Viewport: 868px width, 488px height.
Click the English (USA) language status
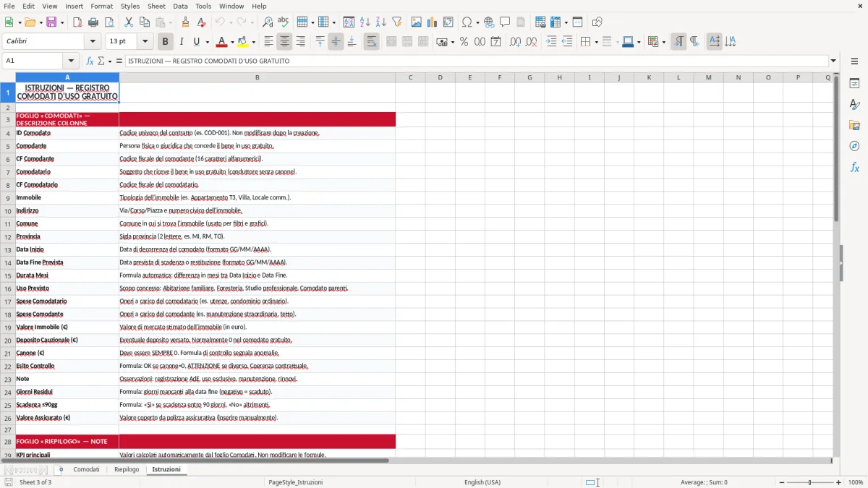pos(482,482)
